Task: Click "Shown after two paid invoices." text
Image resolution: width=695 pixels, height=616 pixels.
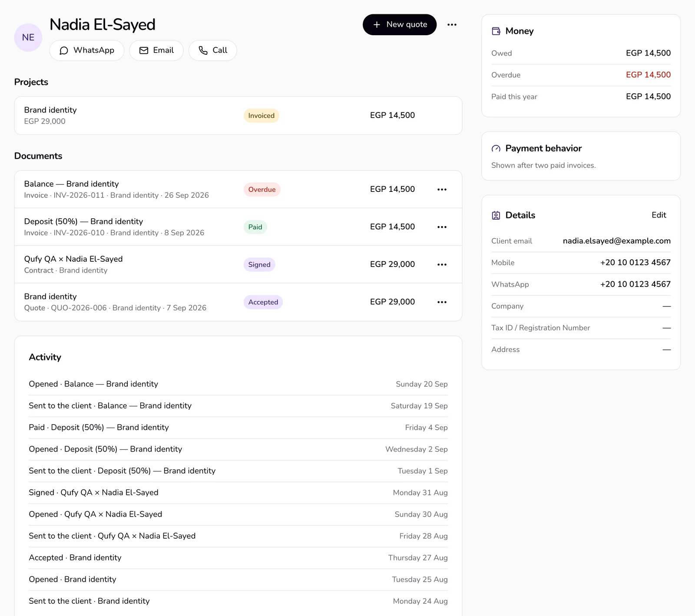Action: click(543, 165)
